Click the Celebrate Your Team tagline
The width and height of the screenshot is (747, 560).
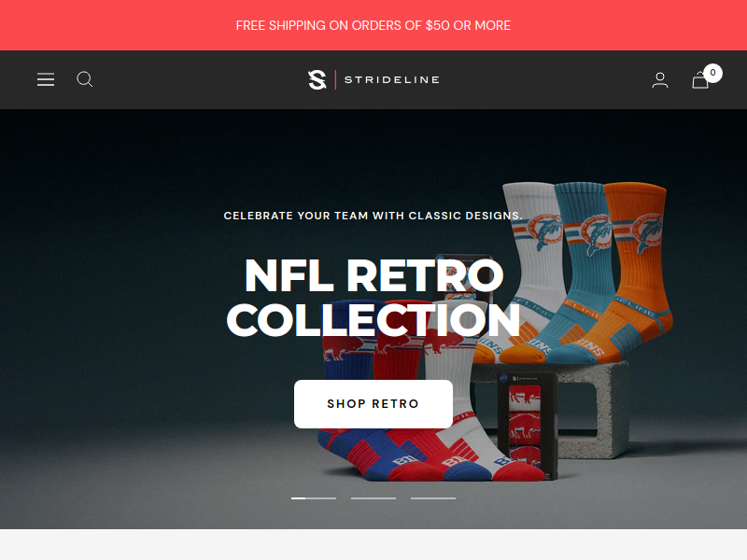pyautogui.click(x=373, y=216)
